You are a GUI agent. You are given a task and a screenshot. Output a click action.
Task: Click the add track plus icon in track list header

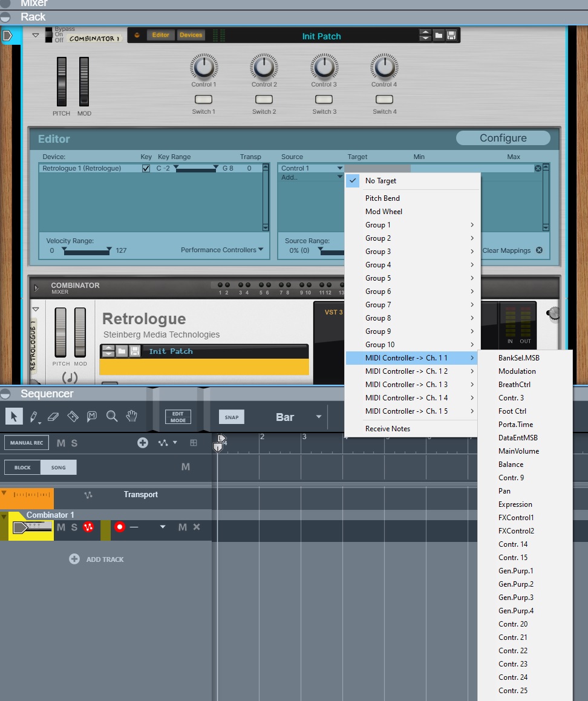[x=143, y=443]
